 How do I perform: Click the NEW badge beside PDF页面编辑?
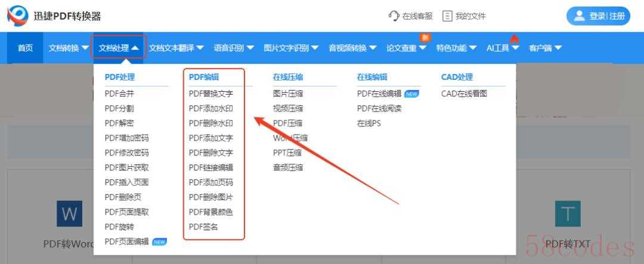159,242
